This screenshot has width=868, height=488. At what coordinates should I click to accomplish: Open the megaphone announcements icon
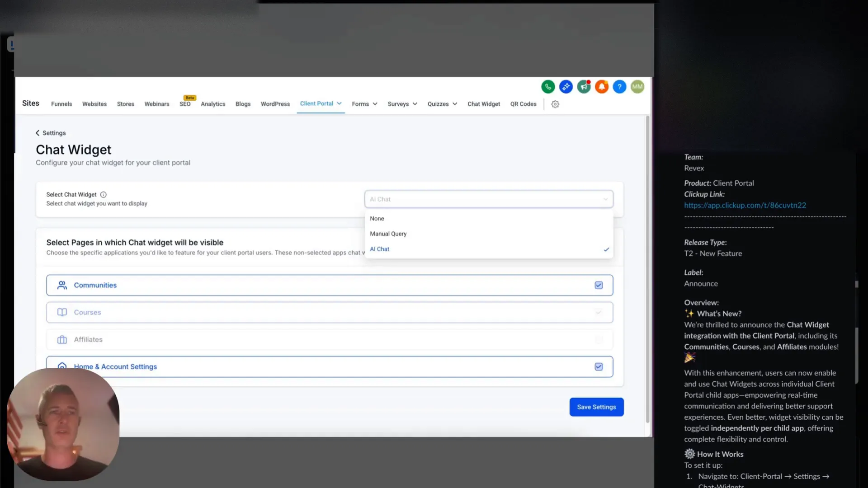584,86
